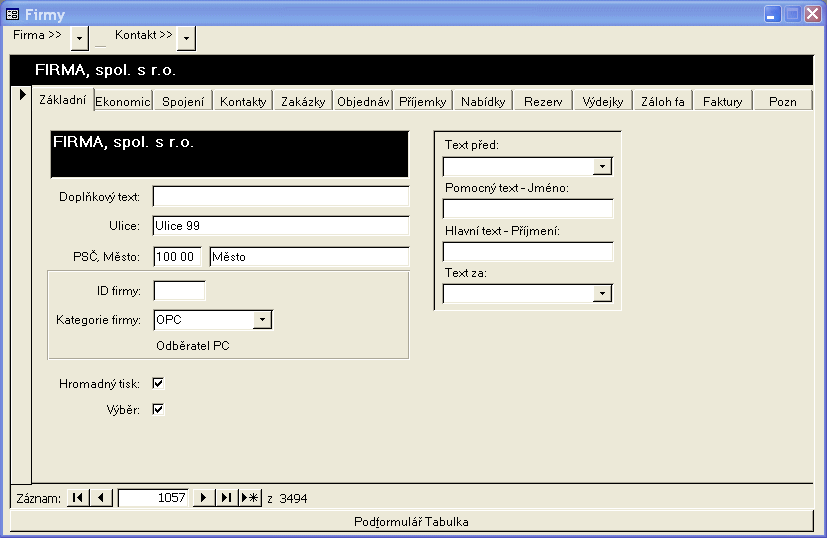Jump to last record button

pyautogui.click(x=227, y=498)
